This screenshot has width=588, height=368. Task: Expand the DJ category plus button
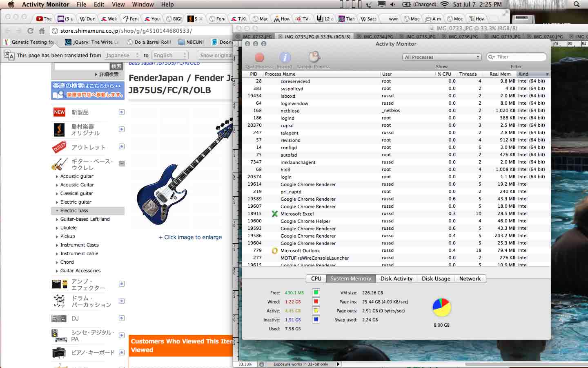tap(122, 318)
